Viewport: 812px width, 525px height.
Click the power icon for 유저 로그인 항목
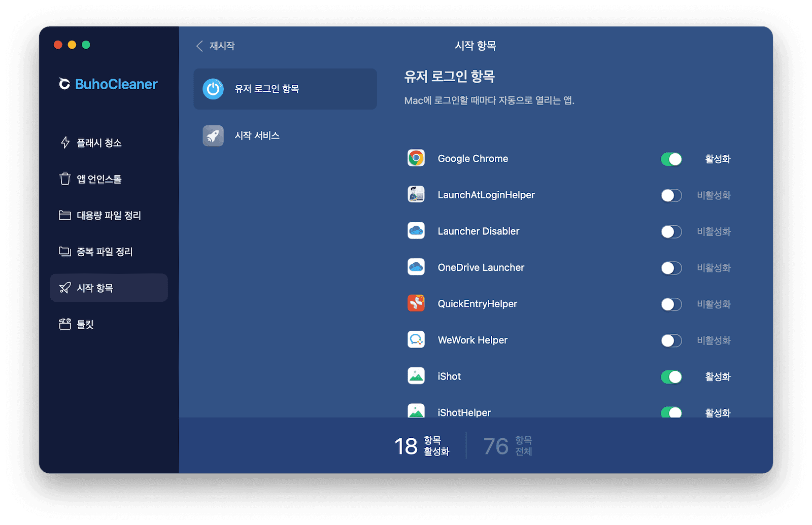213,89
